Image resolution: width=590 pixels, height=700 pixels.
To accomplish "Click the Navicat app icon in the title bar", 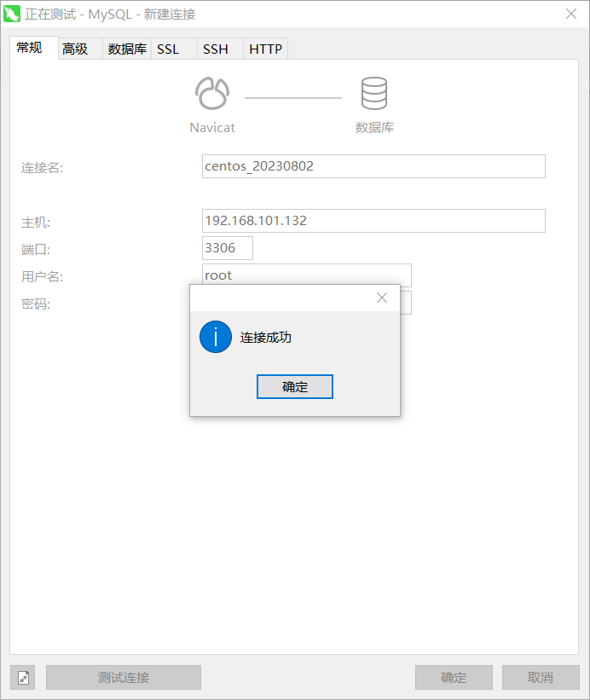I will [12, 14].
